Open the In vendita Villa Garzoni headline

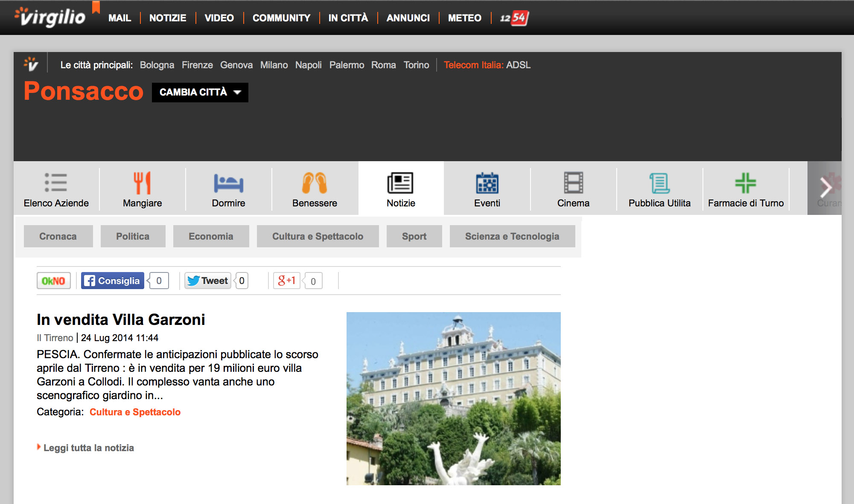pyautogui.click(x=121, y=319)
